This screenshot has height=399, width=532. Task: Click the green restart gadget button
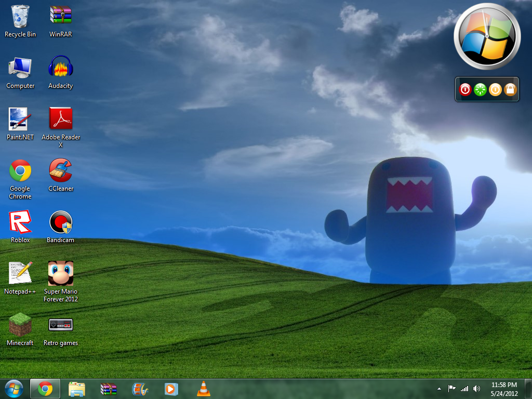pyautogui.click(x=480, y=89)
